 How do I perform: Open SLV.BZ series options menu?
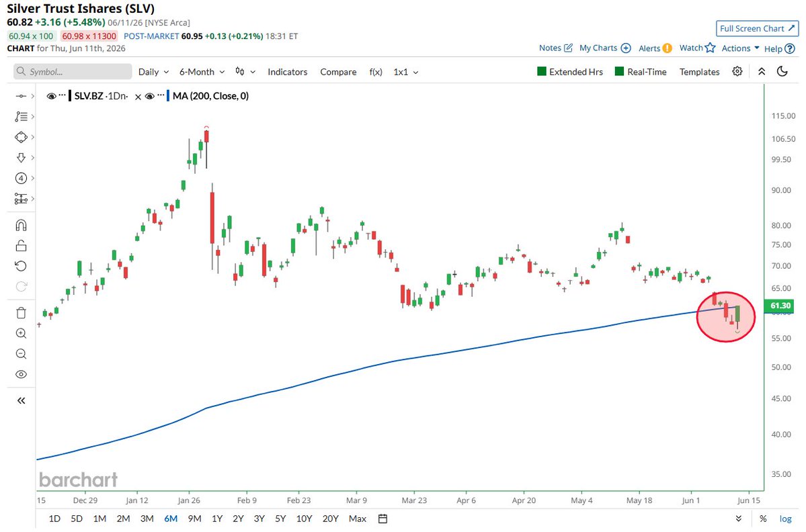pyautogui.click(x=63, y=96)
